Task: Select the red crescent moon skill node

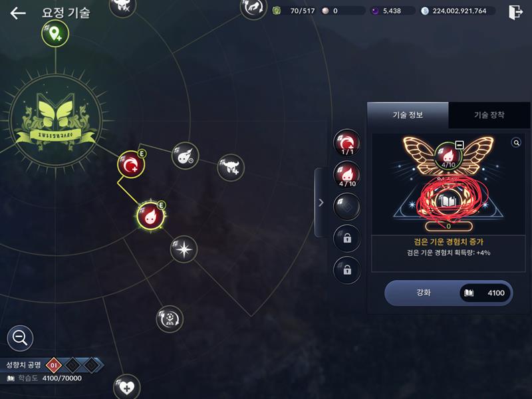Action: [x=131, y=165]
